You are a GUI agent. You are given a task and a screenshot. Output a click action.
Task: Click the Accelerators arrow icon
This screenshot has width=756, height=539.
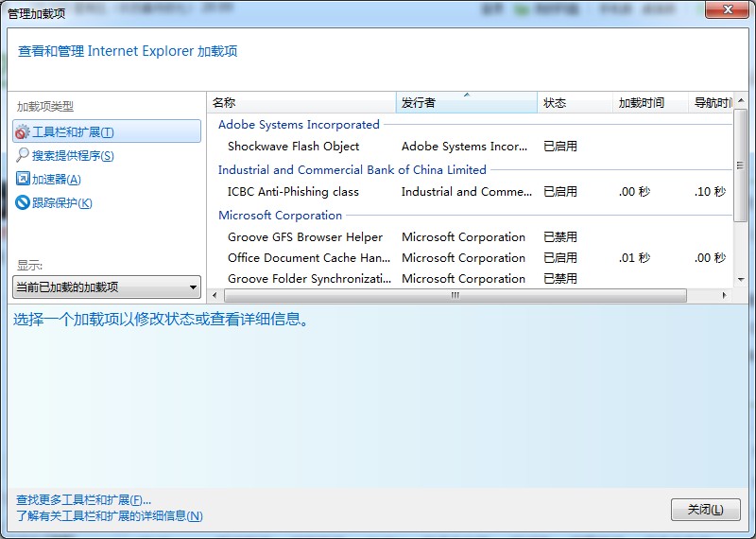(x=23, y=179)
